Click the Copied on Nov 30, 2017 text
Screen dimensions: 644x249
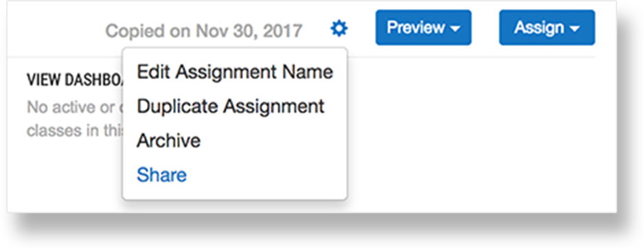(204, 30)
